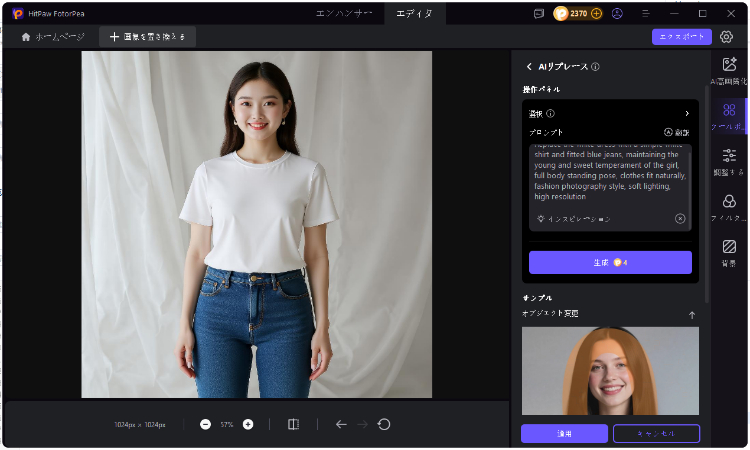Screen dimensions: 750x450
Task: Open the settings gear icon
Action: click(726, 37)
